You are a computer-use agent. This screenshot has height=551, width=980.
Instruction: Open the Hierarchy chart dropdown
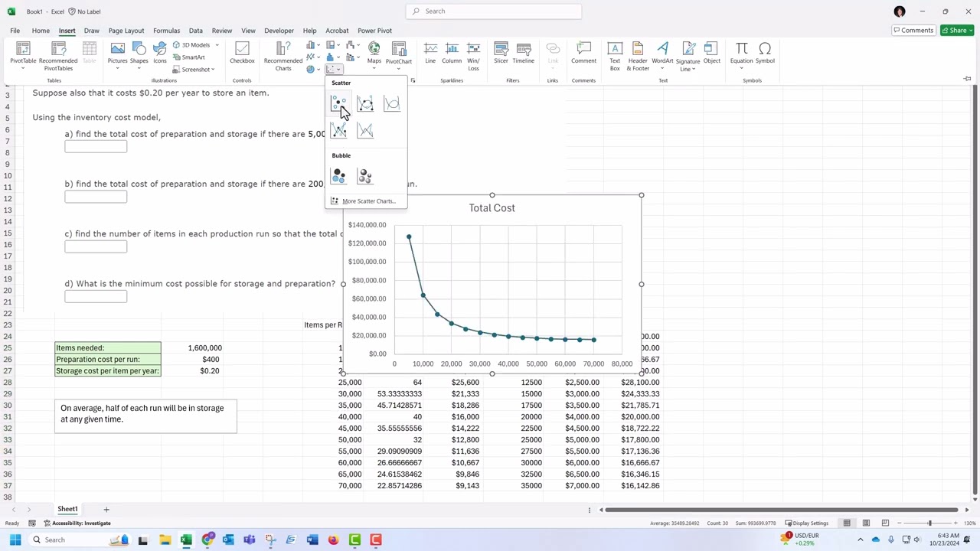click(x=332, y=45)
